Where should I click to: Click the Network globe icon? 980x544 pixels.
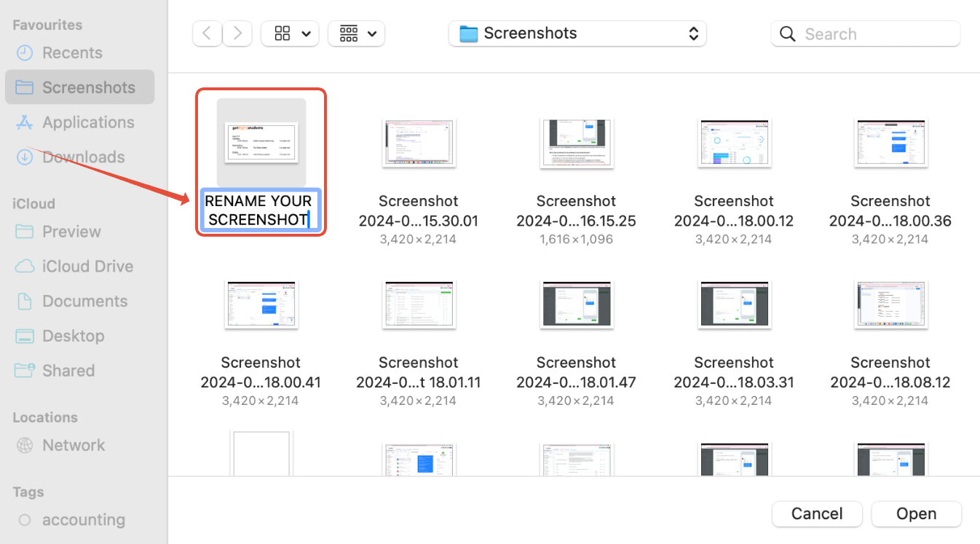click(25, 445)
